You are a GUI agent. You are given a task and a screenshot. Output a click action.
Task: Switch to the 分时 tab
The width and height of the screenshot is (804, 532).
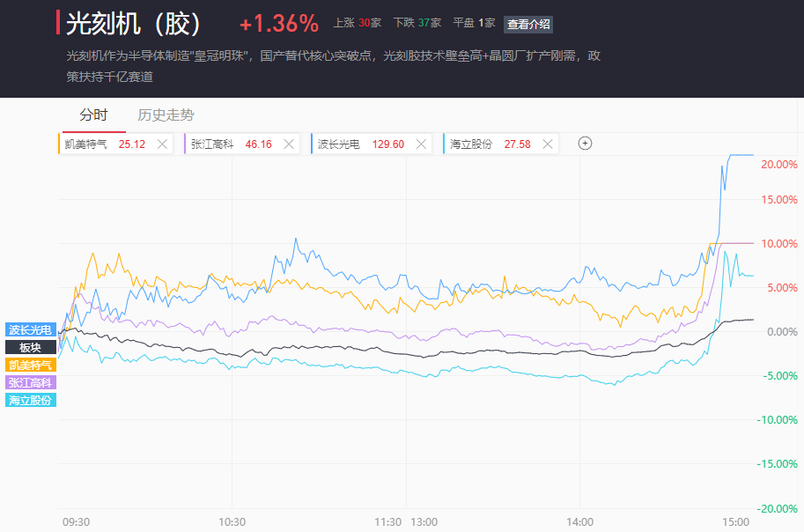[x=93, y=115]
